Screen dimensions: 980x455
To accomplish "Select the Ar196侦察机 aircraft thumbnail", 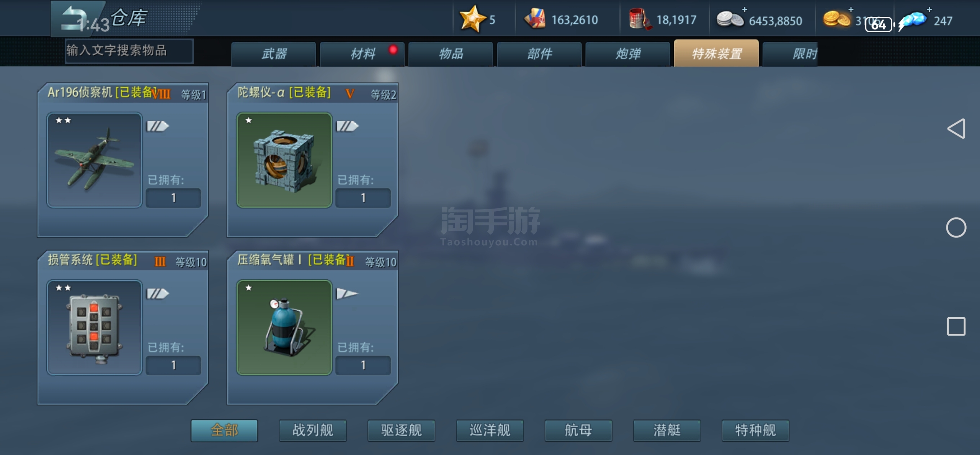I will 94,160.
